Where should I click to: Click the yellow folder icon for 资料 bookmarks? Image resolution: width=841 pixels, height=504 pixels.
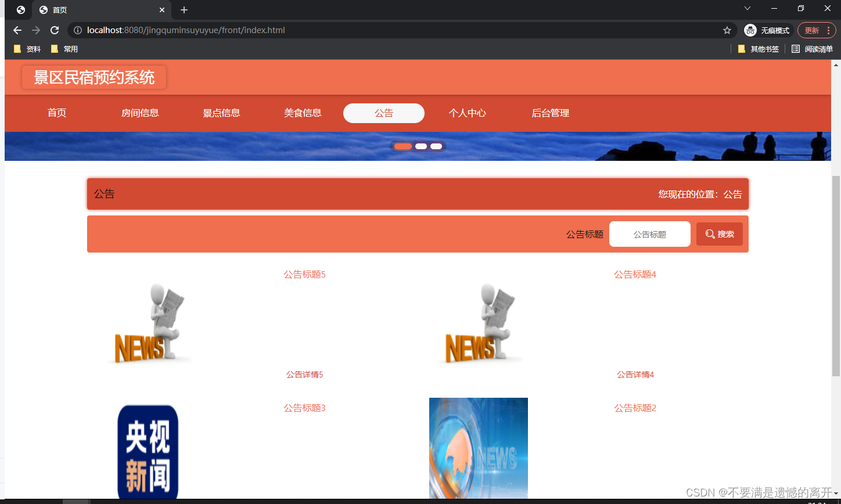tap(17, 49)
